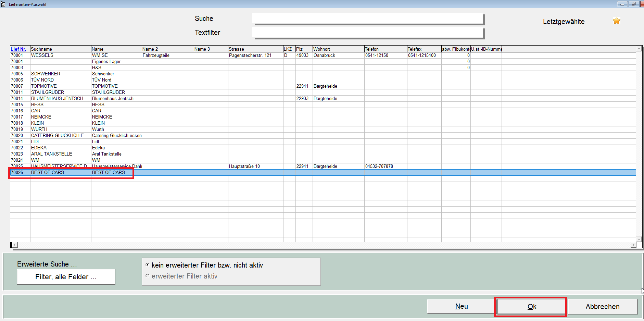Click the Plz column header
The width and height of the screenshot is (644, 321).
304,49
